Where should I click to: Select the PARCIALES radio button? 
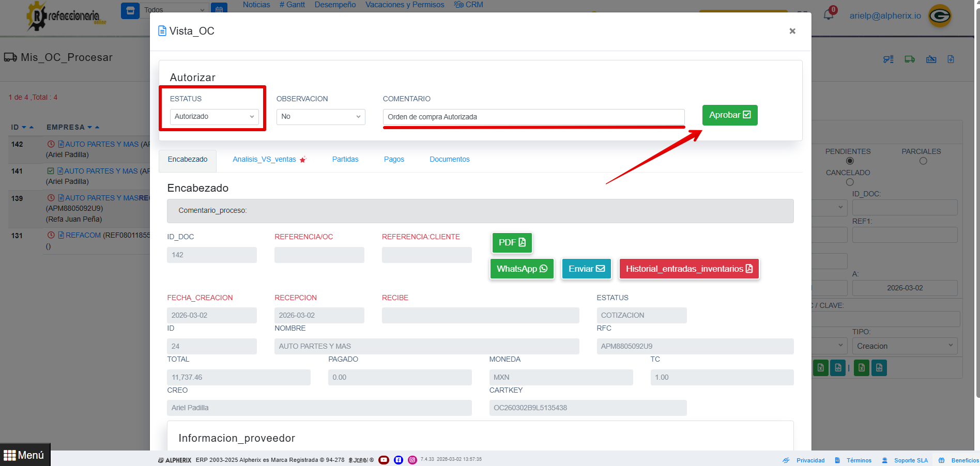click(x=923, y=161)
